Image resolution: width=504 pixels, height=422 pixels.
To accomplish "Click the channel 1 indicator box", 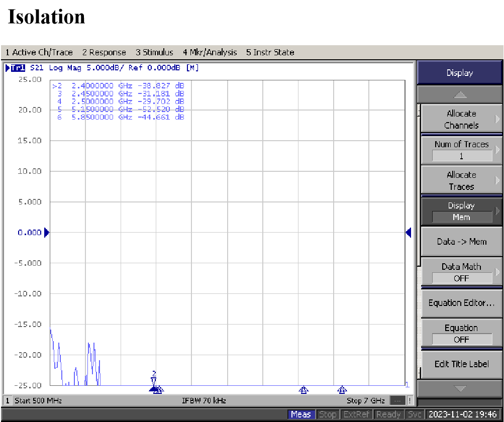I will [x=8, y=401].
